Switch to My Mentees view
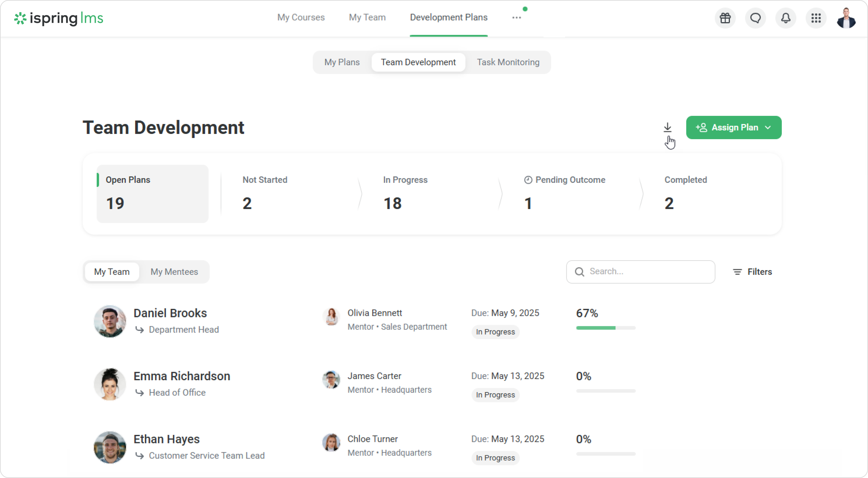The height and width of the screenshot is (478, 868). (174, 272)
